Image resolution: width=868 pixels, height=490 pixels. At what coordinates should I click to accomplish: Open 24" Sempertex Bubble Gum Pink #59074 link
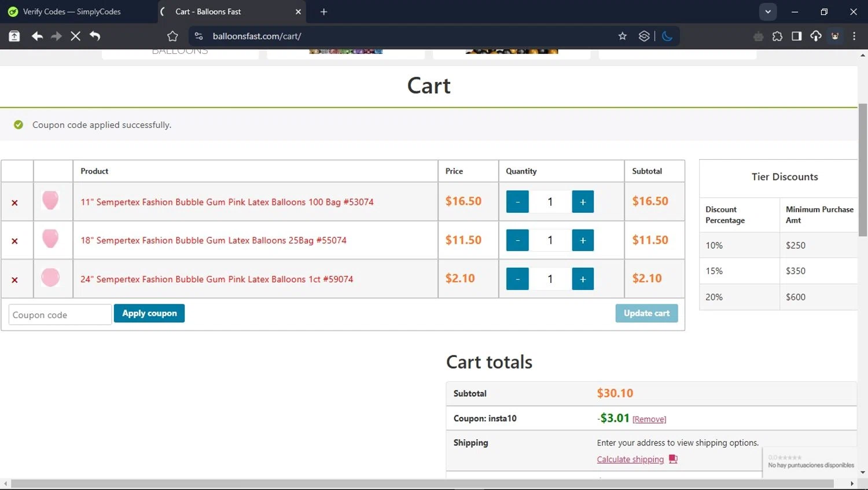click(x=216, y=279)
